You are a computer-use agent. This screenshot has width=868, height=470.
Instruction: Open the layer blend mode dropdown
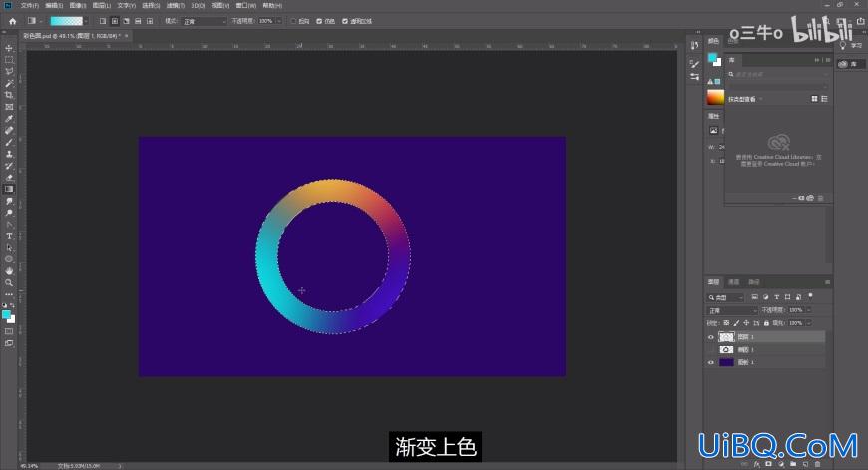[732, 310]
